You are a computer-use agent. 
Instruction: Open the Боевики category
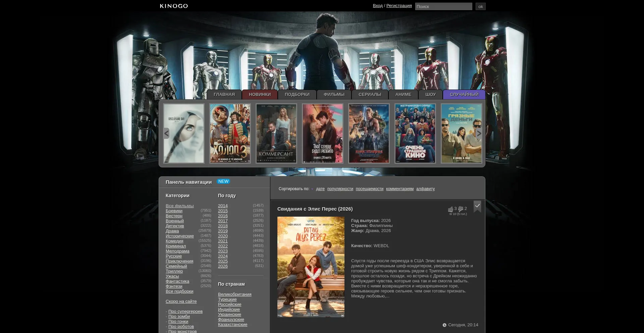pos(174,211)
